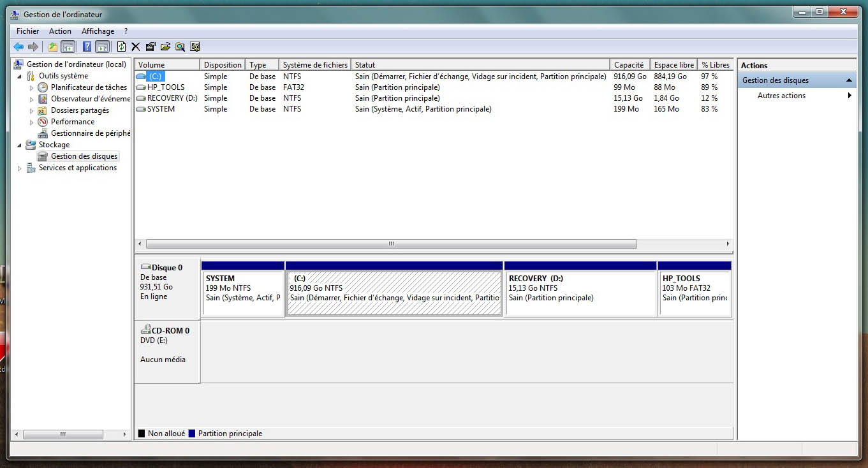Select Gestion de l'ordinateur (local) root node
Viewport: 868px width, 468px height.
point(76,64)
